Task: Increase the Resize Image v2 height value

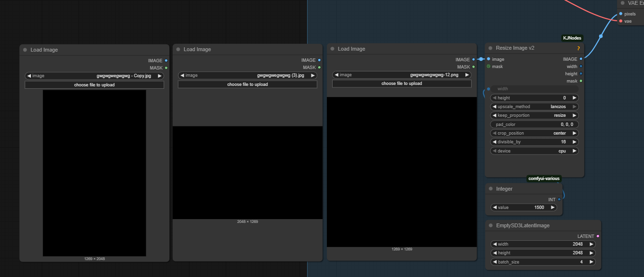Action: point(574,97)
